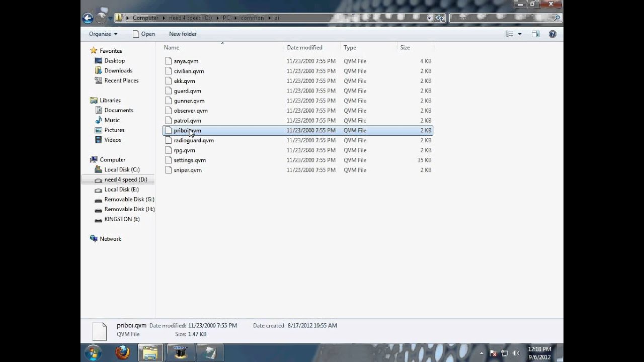Click the Windows Explorer taskbar icon
The width and height of the screenshot is (644, 362).
coord(150,352)
